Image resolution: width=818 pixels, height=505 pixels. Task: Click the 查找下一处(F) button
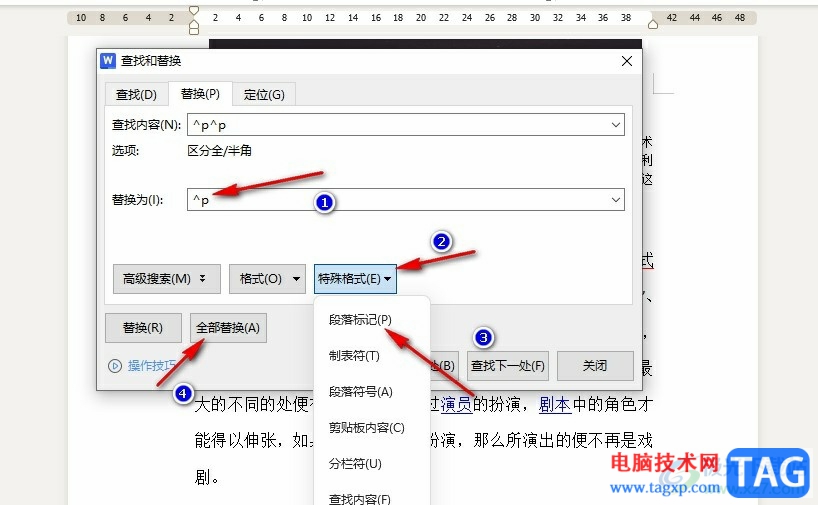tap(508, 366)
